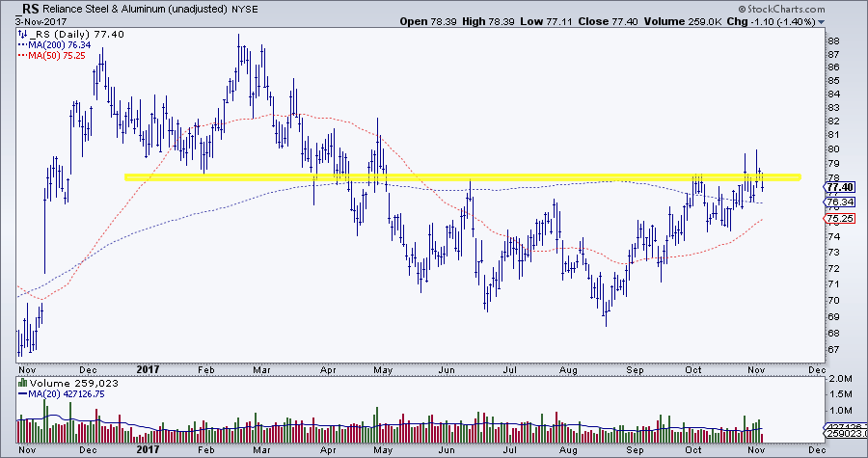Click the 77.40 current price tag on axis

pos(839,187)
